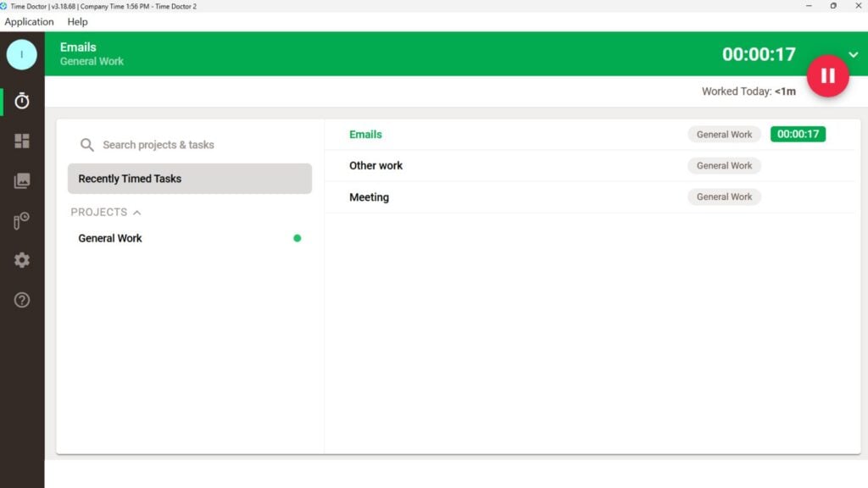Click the large 00:00:17 header timer
The image size is (868, 488).
pyautogui.click(x=759, y=54)
